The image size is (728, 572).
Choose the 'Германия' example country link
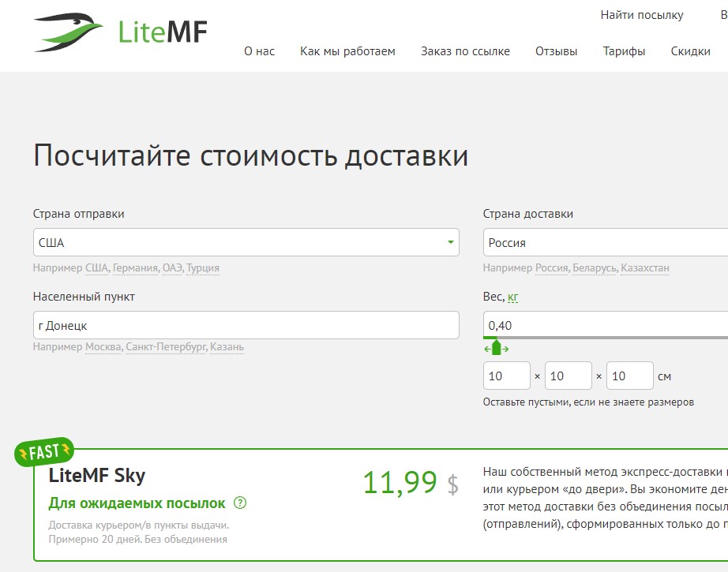[135, 268]
